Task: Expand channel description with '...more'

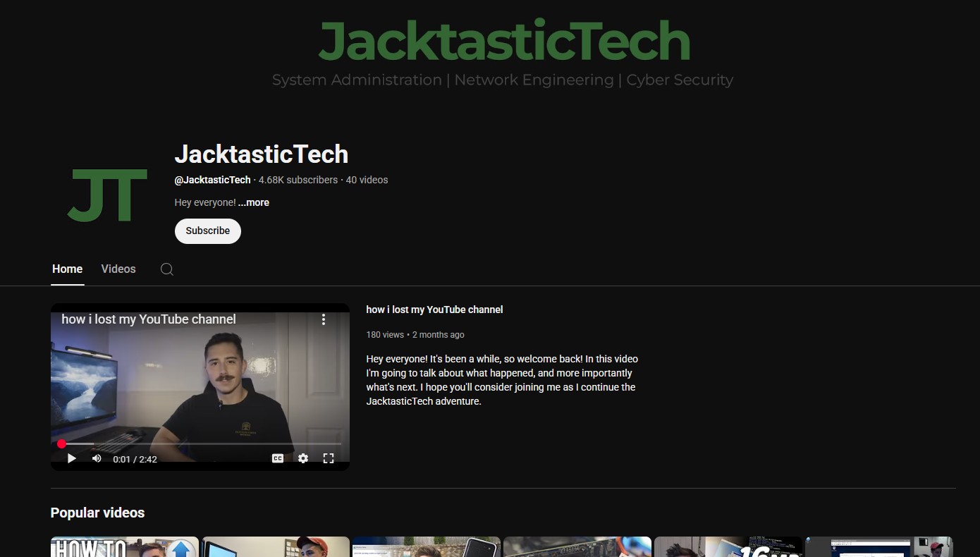Action: pos(253,202)
